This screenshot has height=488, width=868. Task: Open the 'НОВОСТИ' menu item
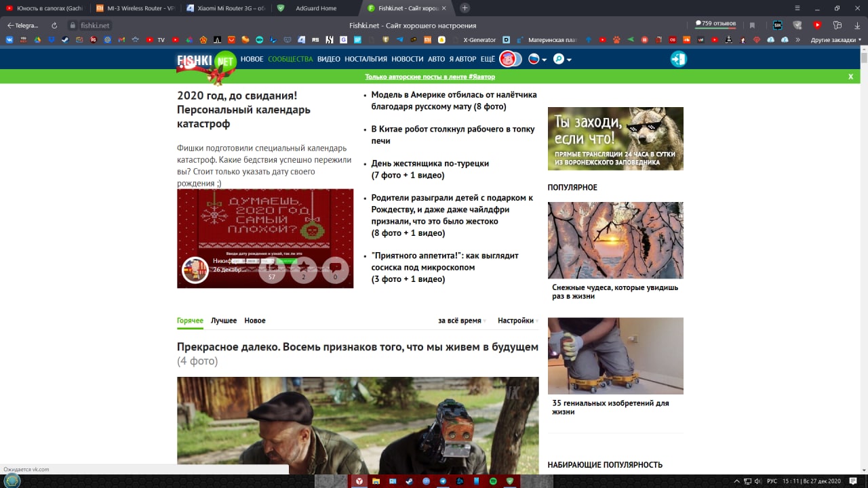click(x=407, y=59)
